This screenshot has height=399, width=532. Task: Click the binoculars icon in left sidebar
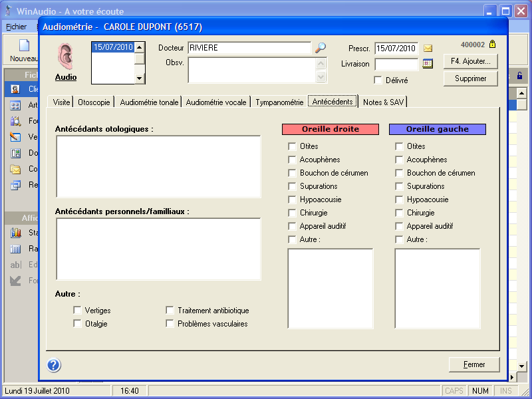click(x=15, y=121)
